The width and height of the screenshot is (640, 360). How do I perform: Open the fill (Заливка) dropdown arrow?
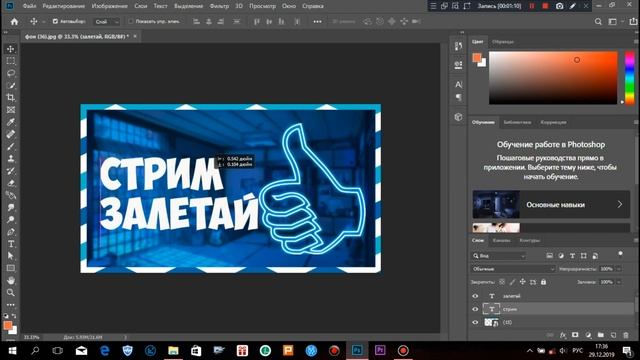coord(619,282)
